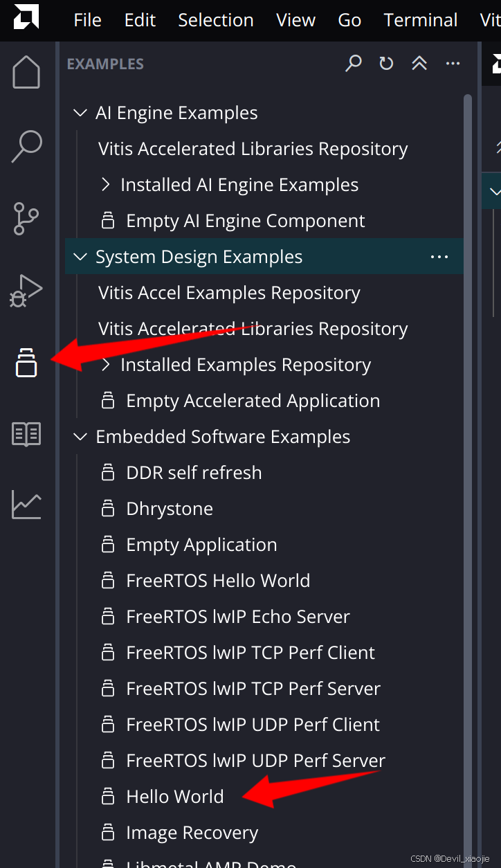The image size is (501, 868).
Task: Open the Analysis chart icon in activity bar
Action: point(26,505)
